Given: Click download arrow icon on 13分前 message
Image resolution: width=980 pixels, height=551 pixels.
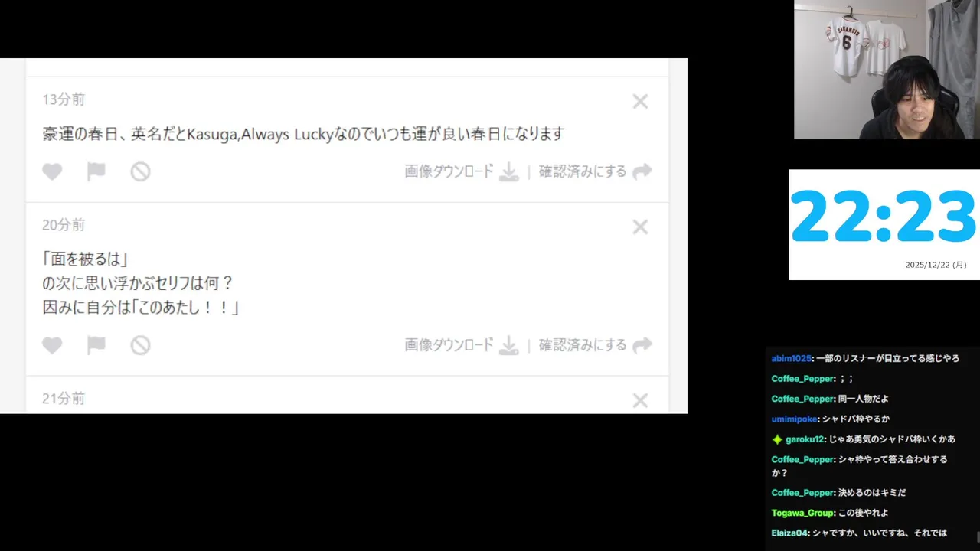Looking at the screenshot, I should [509, 172].
